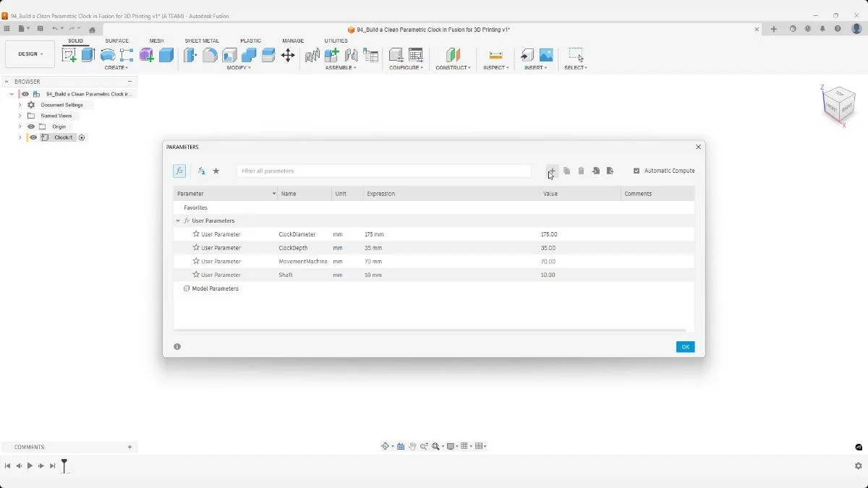Switch to the MANAGE tab

click(293, 40)
